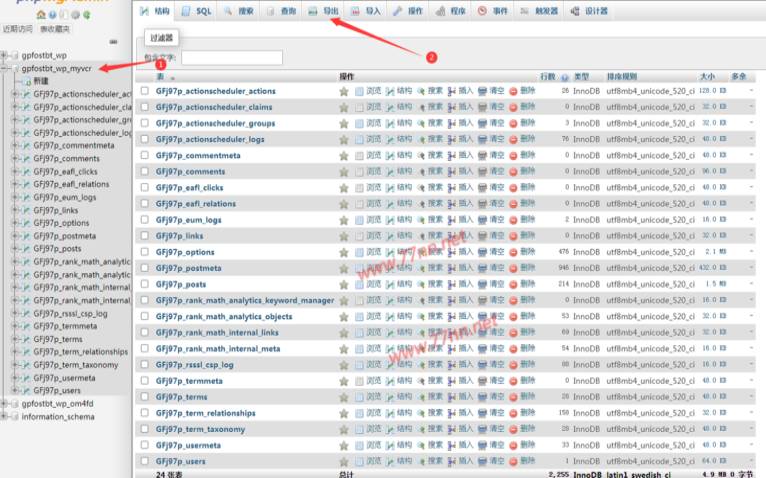Expand the gpfostbt_wp database tree node

(6, 55)
